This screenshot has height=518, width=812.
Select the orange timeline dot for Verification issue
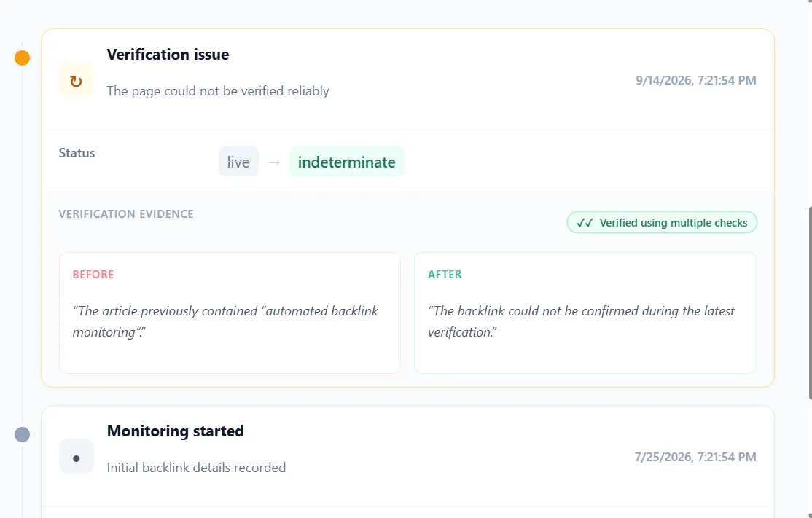[23, 58]
